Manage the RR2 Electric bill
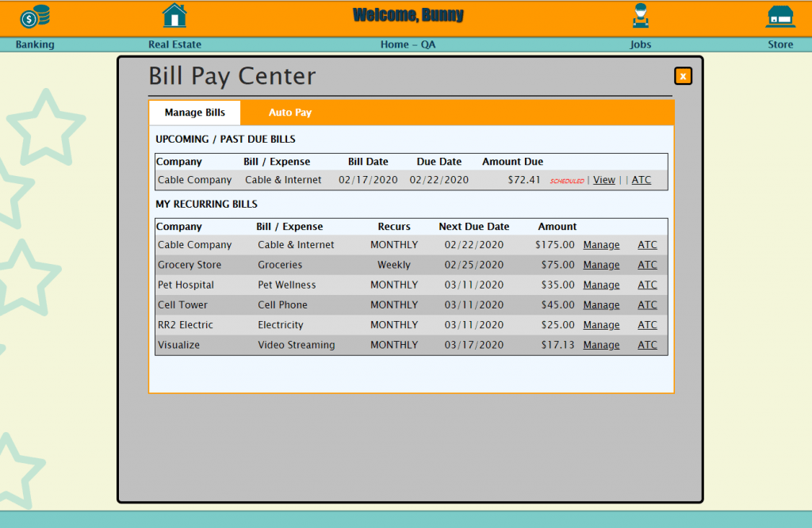The width and height of the screenshot is (812, 528). [x=601, y=324]
